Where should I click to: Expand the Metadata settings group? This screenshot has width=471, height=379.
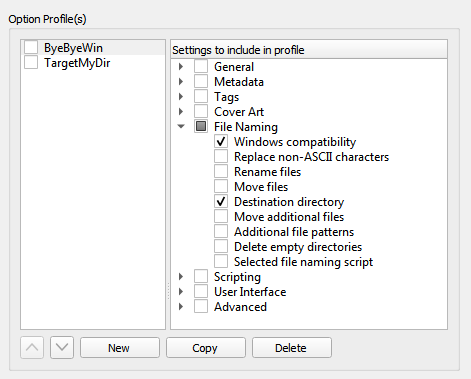click(181, 82)
